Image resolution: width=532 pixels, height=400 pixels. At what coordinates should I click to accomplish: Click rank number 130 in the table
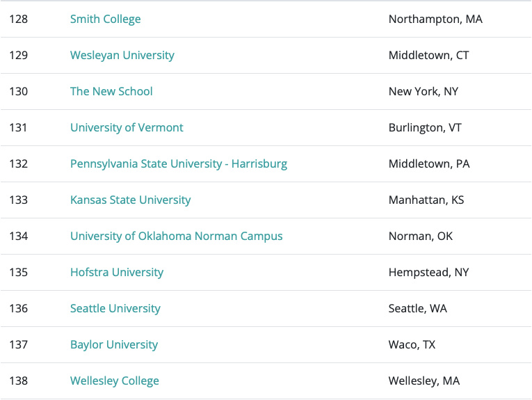[x=19, y=92]
